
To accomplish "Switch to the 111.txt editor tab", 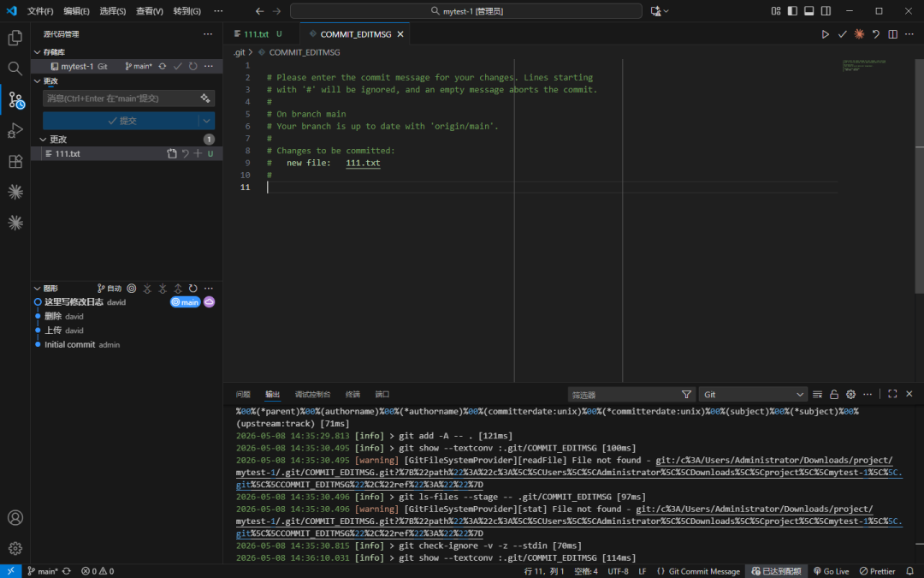I will 257,34.
